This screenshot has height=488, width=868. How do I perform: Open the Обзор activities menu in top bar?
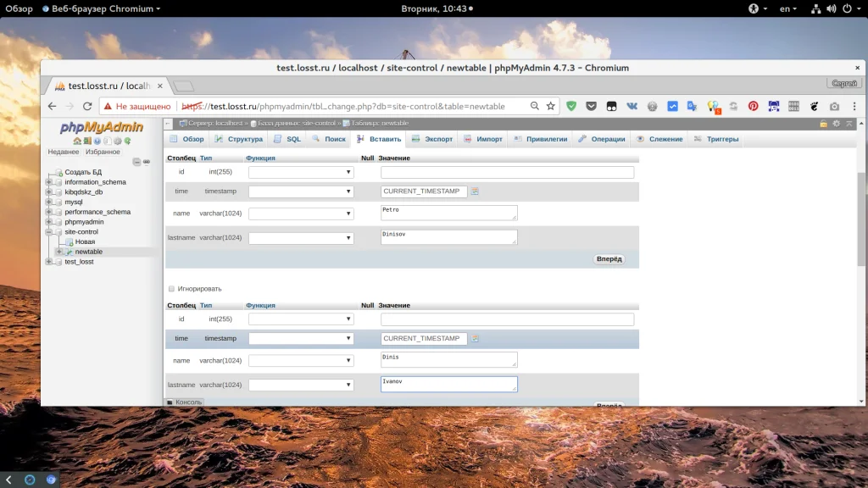[x=19, y=8]
